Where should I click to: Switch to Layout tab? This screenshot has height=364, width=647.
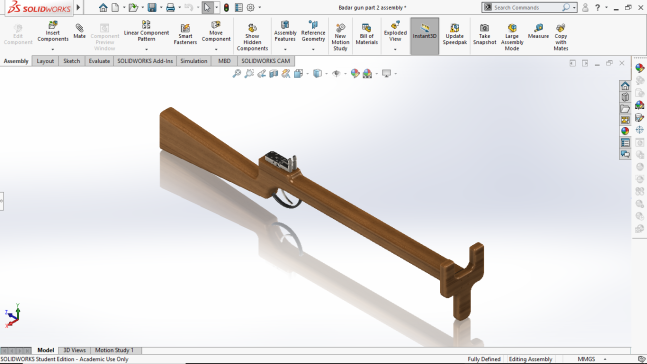coord(45,61)
